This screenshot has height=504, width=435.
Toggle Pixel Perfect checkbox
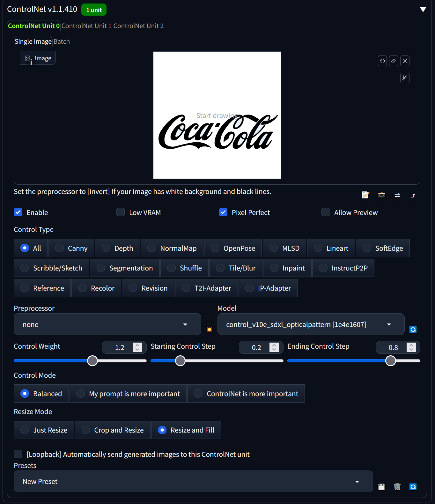(x=223, y=212)
